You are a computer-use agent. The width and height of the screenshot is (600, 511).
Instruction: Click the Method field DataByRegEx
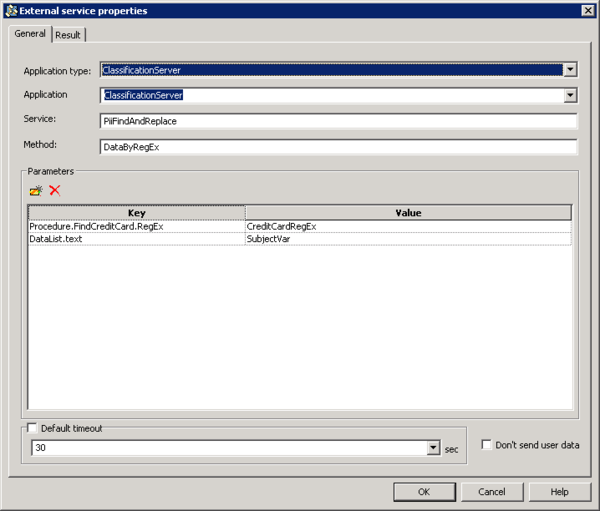pos(338,147)
